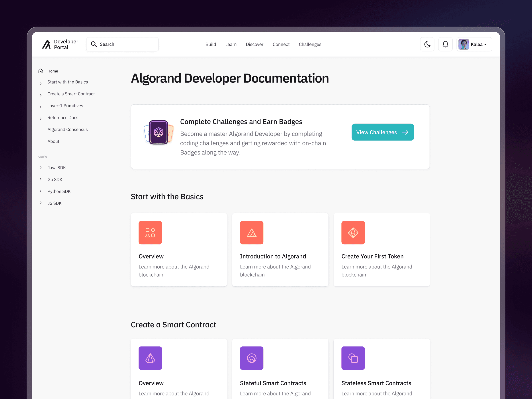Click the Home house icon in sidebar
The width and height of the screenshot is (532, 399).
pos(41,71)
